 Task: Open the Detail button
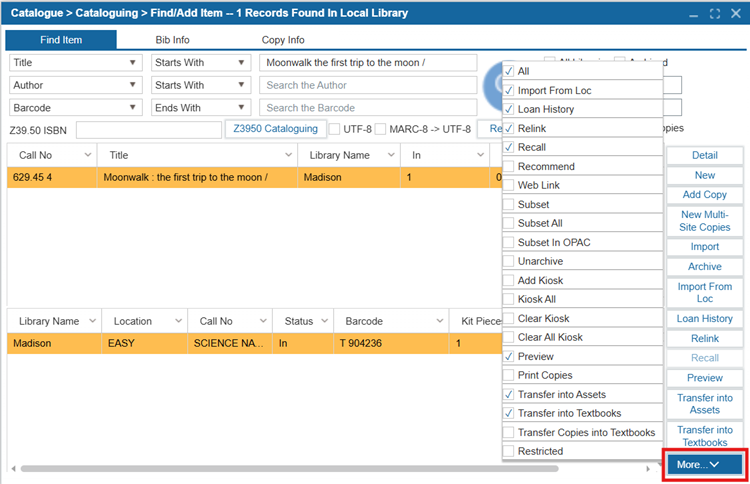click(x=705, y=155)
